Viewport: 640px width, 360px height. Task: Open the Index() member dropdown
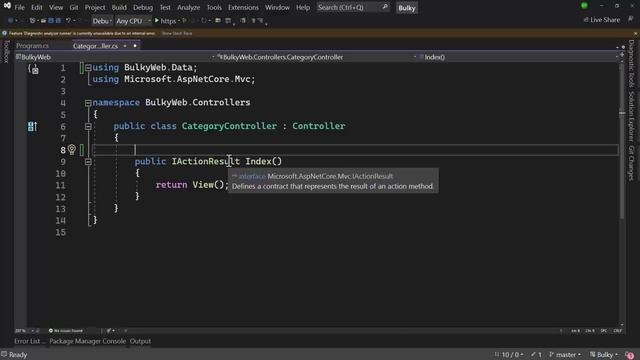pos(517,57)
